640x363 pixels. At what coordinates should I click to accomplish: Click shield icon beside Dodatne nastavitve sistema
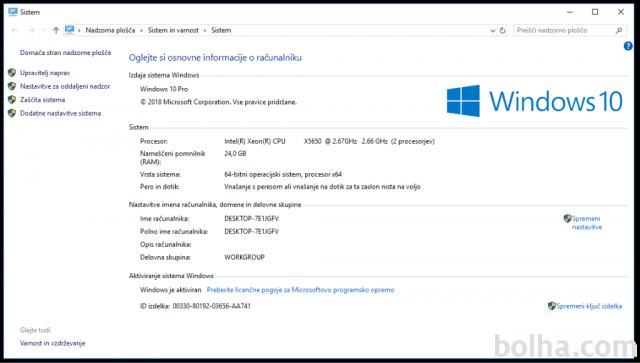pos(12,113)
